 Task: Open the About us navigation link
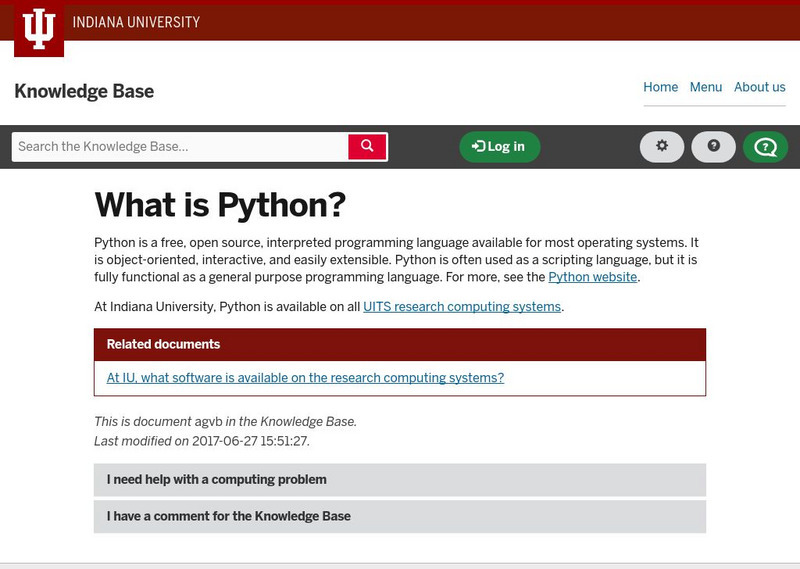click(x=760, y=87)
